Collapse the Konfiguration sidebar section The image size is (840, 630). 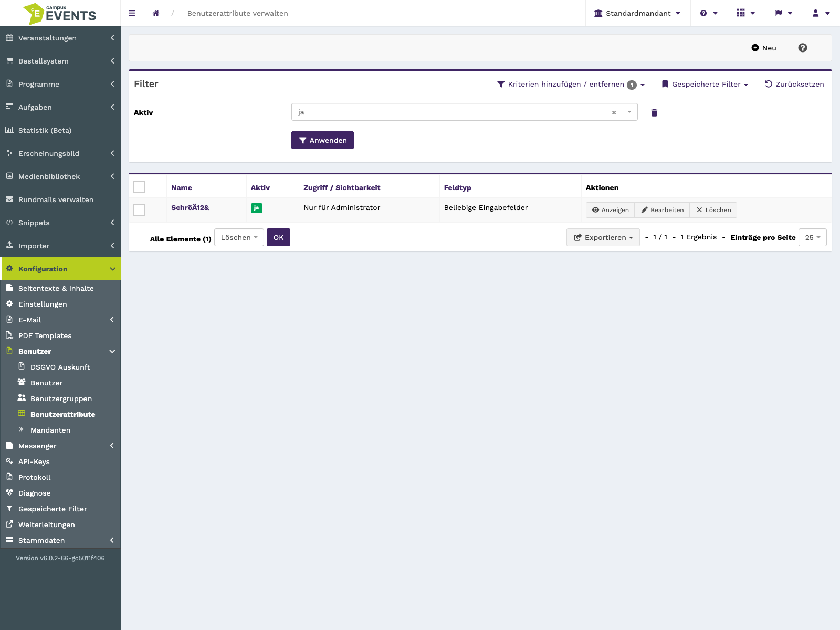[x=60, y=269]
